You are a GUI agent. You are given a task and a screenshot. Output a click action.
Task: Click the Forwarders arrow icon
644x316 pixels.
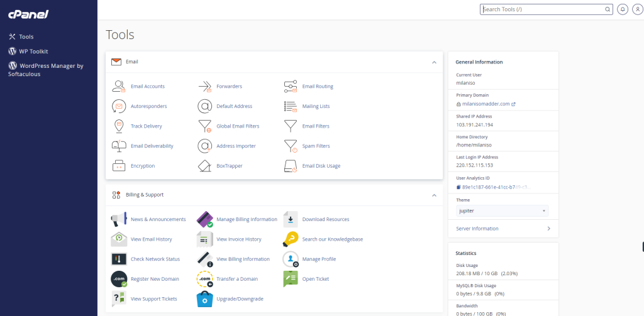click(204, 87)
